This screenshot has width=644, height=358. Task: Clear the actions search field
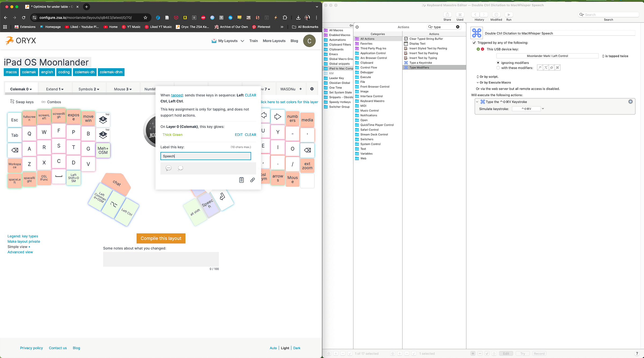tap(458, 27)
